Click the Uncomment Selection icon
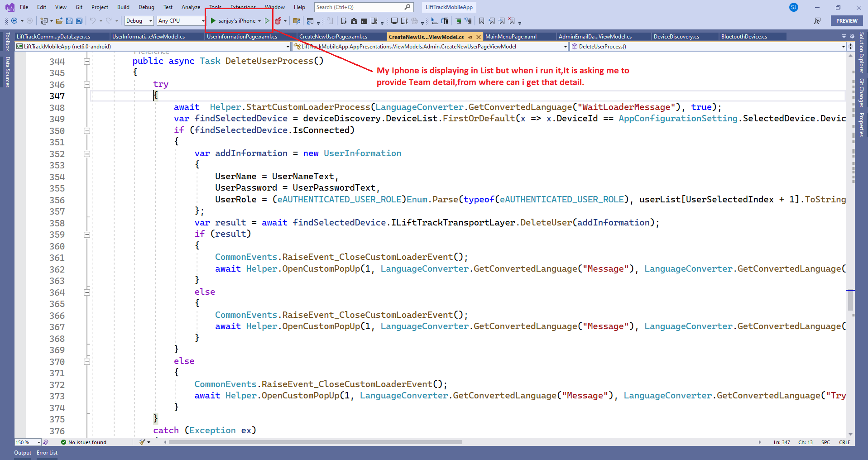The height and width of the screenshot is (460, 868). (468, 21)
